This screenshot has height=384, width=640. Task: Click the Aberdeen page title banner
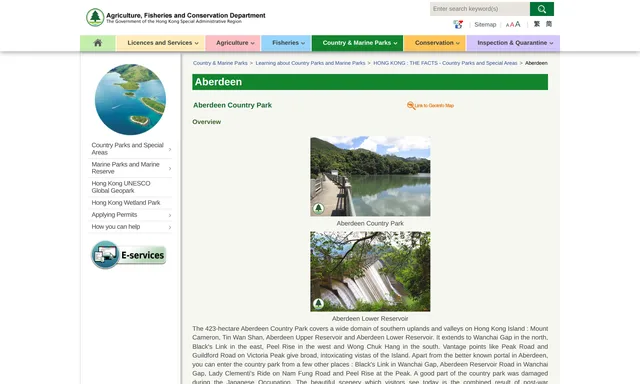[370, 82]
